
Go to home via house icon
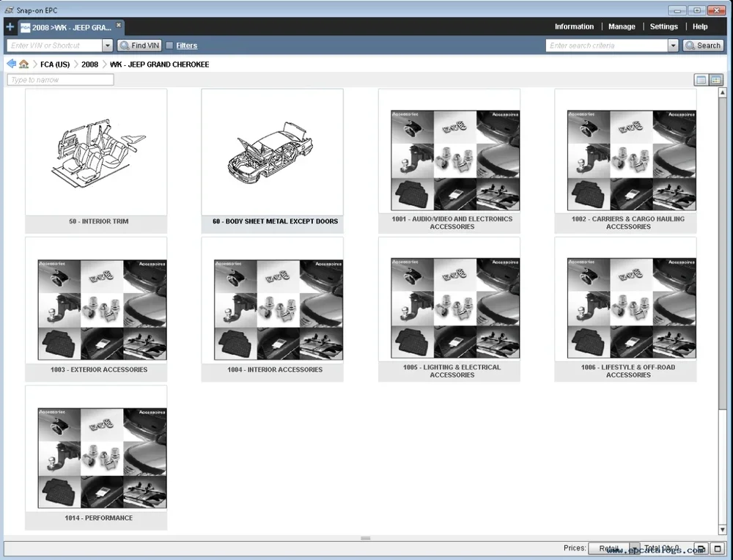tap(23, 65)
